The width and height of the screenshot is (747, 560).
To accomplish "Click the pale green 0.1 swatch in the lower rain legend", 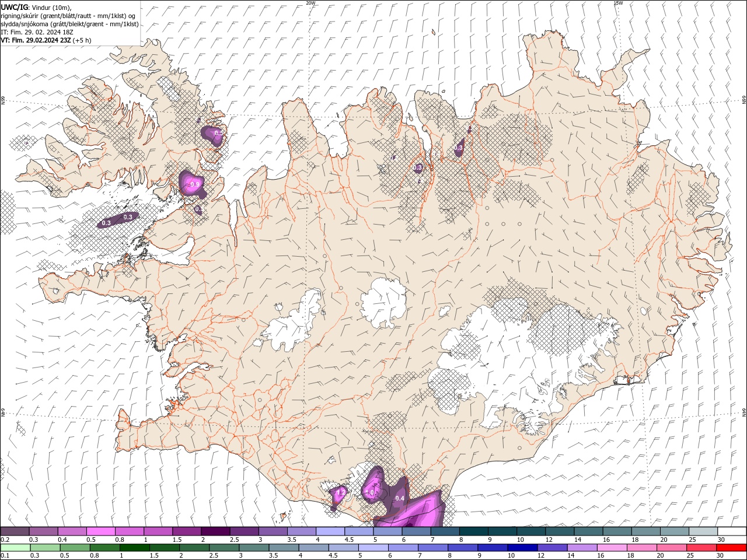I will [15, 548].
